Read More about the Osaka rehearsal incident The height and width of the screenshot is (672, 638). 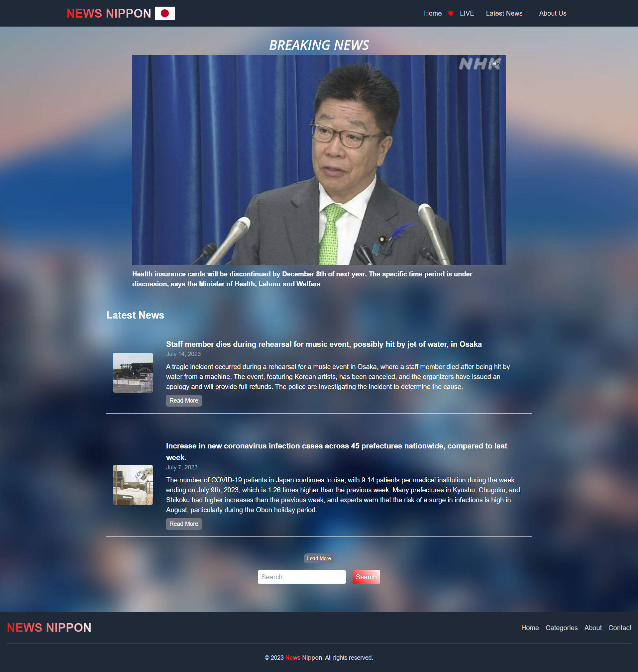184,400
